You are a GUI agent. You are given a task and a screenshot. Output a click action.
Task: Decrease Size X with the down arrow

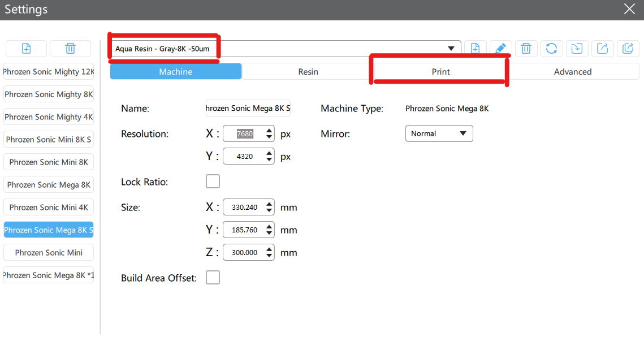(x=269, y=211)
